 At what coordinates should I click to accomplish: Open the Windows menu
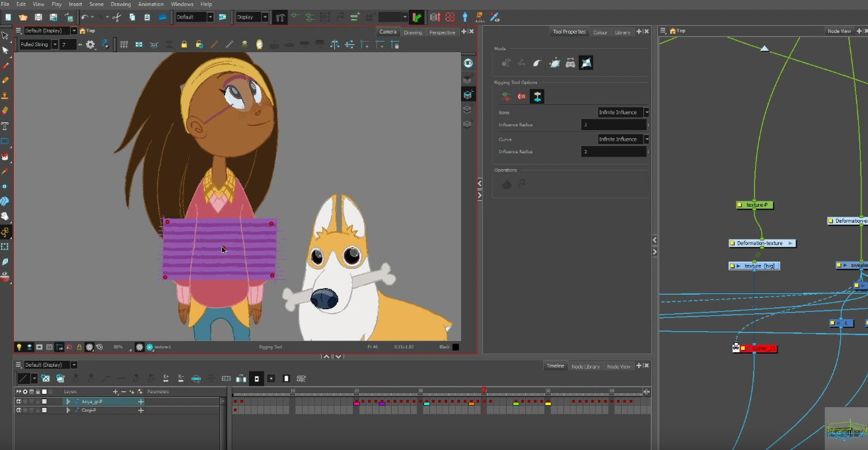pos(182,4)
